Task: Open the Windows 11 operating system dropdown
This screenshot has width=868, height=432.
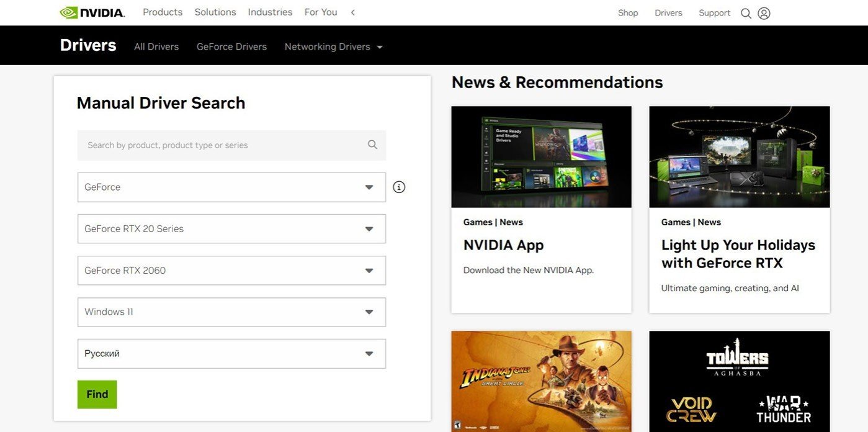Action: click(231, 312)
